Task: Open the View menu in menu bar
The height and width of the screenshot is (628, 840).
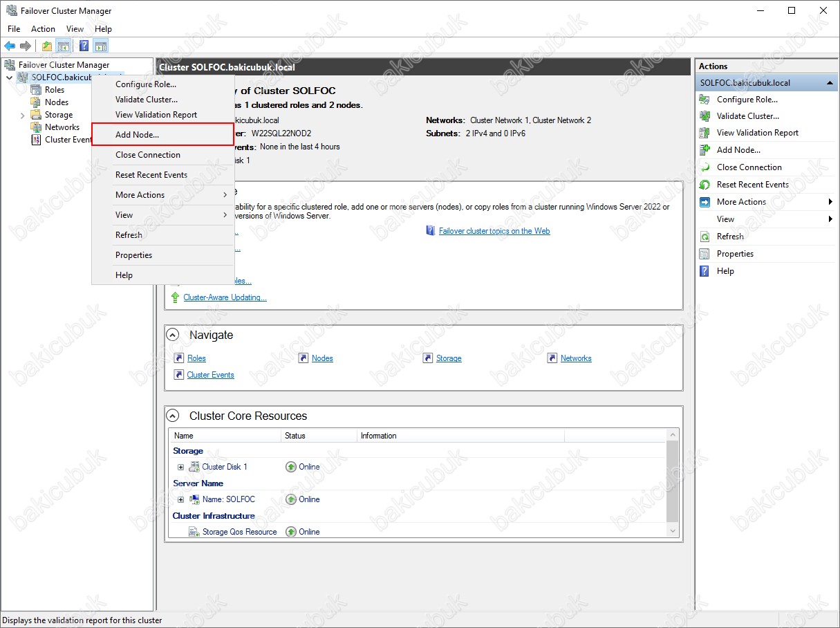Action: point(75,29)
